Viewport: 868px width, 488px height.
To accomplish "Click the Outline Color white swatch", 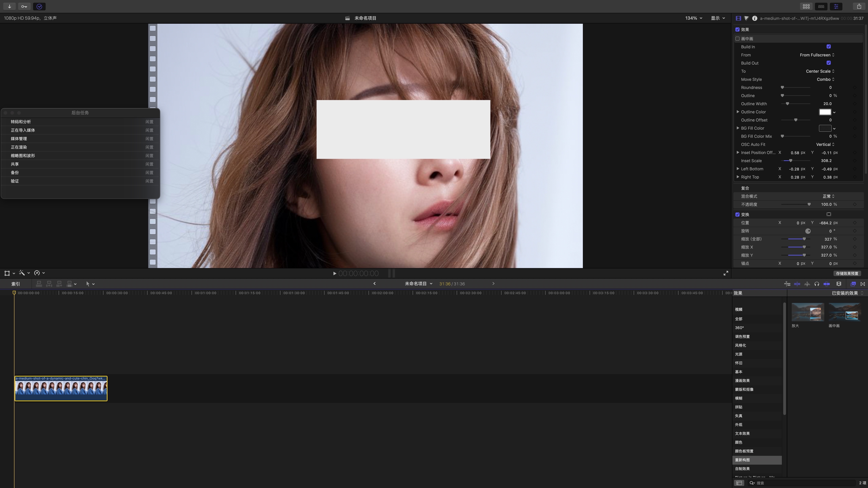I will [825, 112].
